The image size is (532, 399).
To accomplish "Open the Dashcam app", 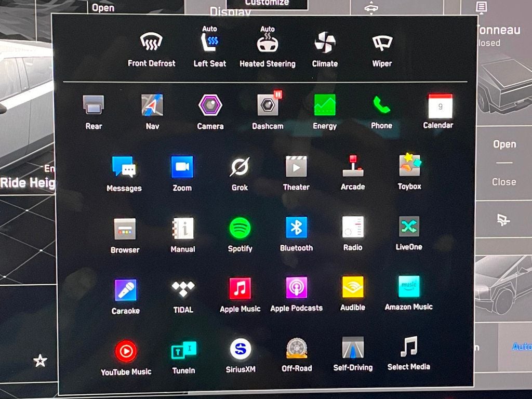I will point(268,111).
